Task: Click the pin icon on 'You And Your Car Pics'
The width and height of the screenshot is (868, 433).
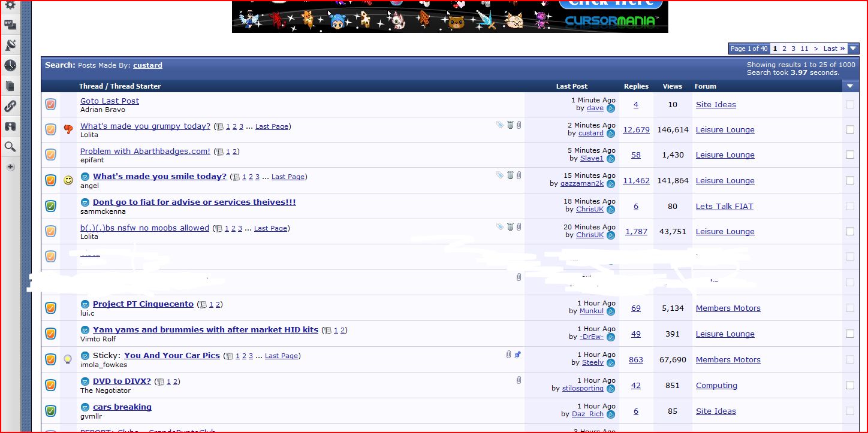Action: tap(518, 355)
